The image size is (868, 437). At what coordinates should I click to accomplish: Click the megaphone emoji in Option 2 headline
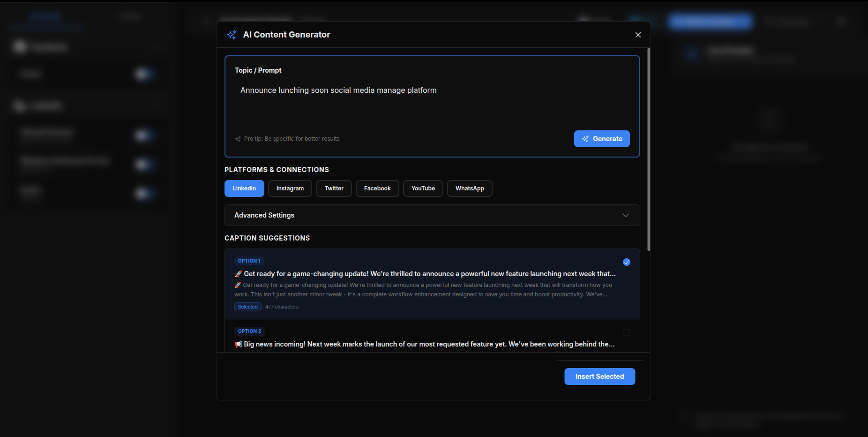pos(239,344)
